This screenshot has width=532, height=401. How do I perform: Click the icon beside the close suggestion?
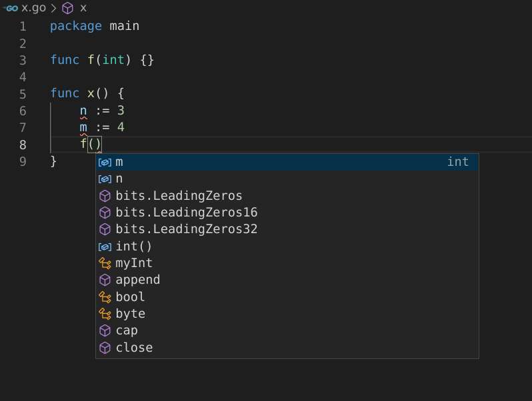[x=105, y=348]
